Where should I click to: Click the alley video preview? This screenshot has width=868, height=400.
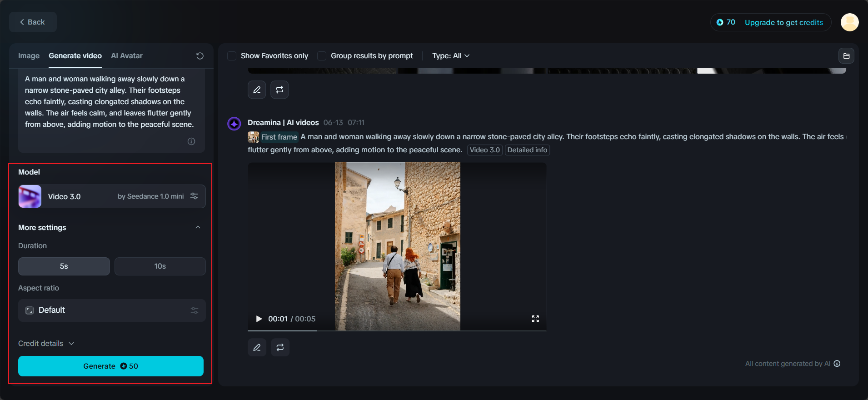point(397,246)
